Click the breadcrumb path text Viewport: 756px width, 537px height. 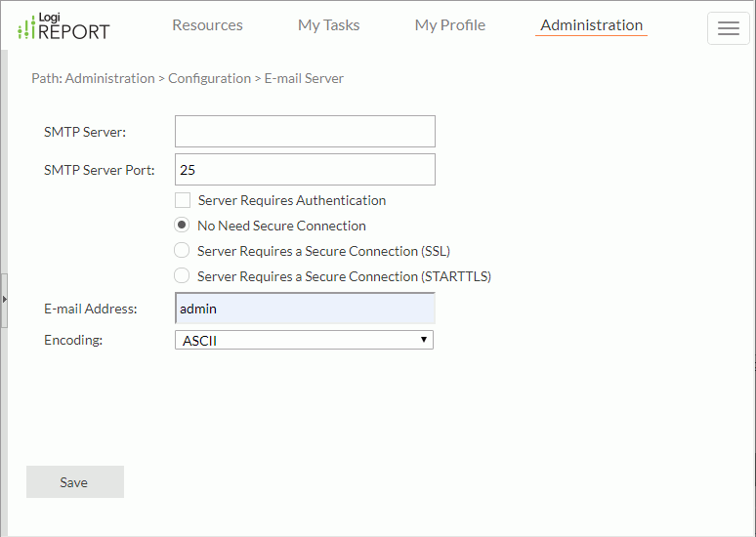(x=188, y=78)
